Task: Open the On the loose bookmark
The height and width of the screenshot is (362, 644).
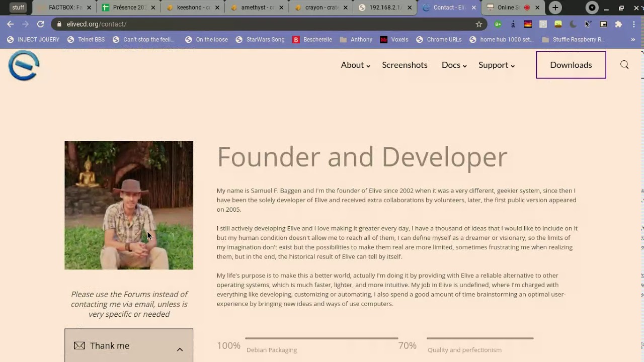Action: pyautogui.click(x=206, y=39)
